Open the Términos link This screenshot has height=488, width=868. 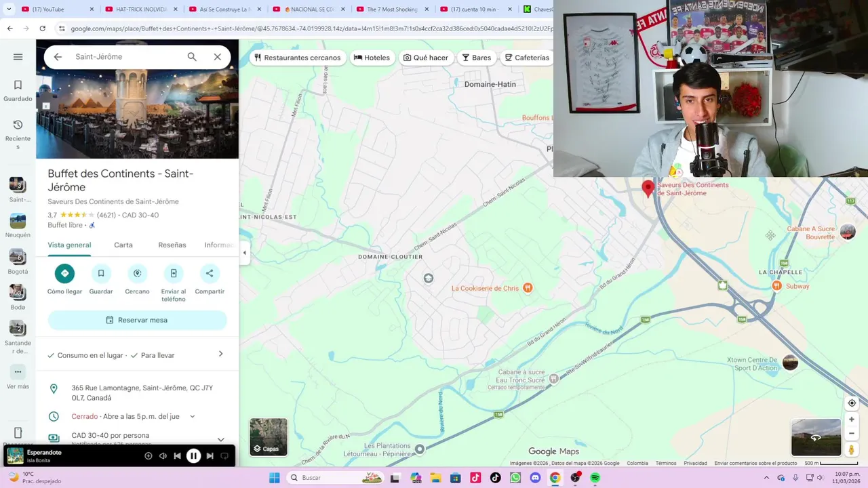pyautogui.click(x=666, y=464)
